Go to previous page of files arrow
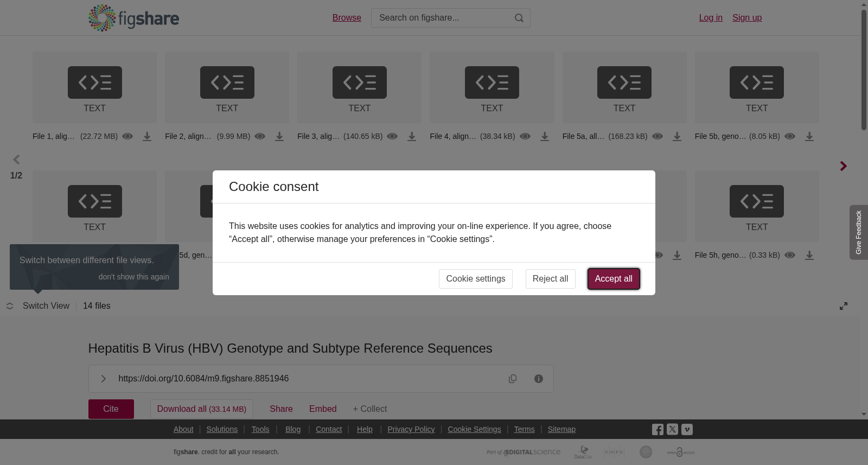This screenshot has height=465, width=868. (x=16, y=160)
